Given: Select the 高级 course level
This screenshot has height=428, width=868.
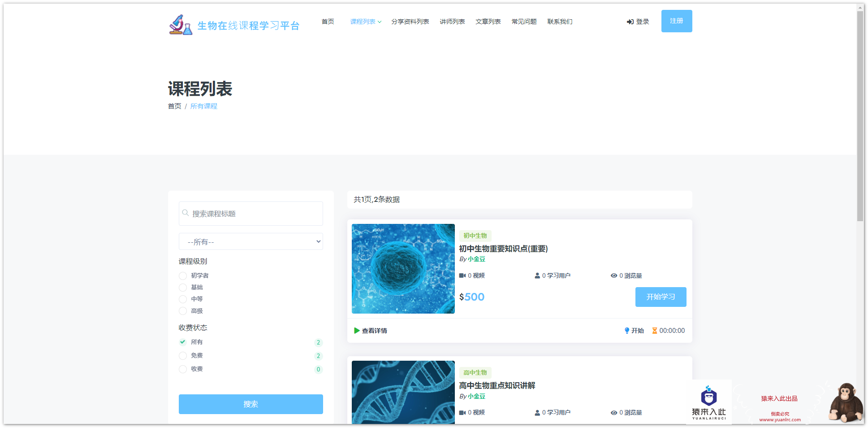Looking at the screenshot, I should coord(183,311).
